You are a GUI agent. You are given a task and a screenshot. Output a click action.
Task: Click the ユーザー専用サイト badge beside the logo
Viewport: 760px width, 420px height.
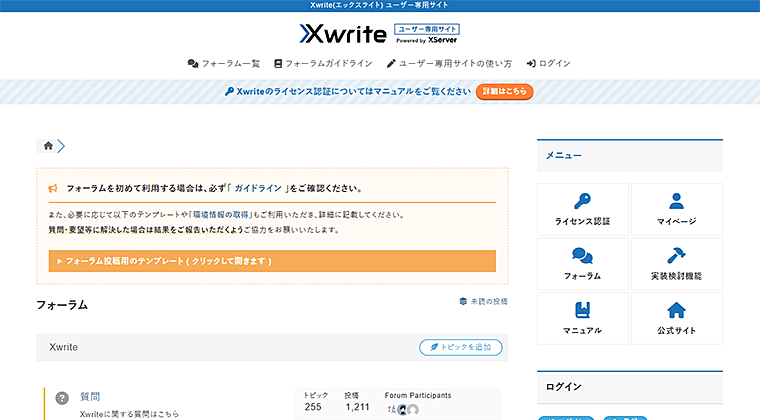(427, 29)
